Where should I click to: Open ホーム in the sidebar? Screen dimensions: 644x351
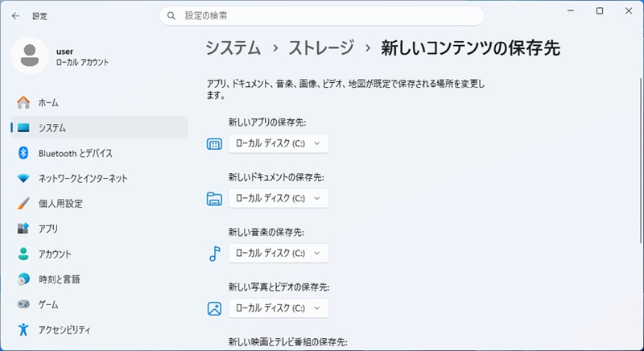(99, 102)
